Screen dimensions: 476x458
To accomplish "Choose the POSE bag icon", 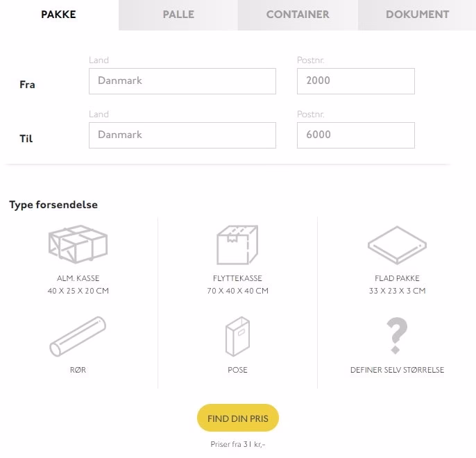I will coord(237,337).
